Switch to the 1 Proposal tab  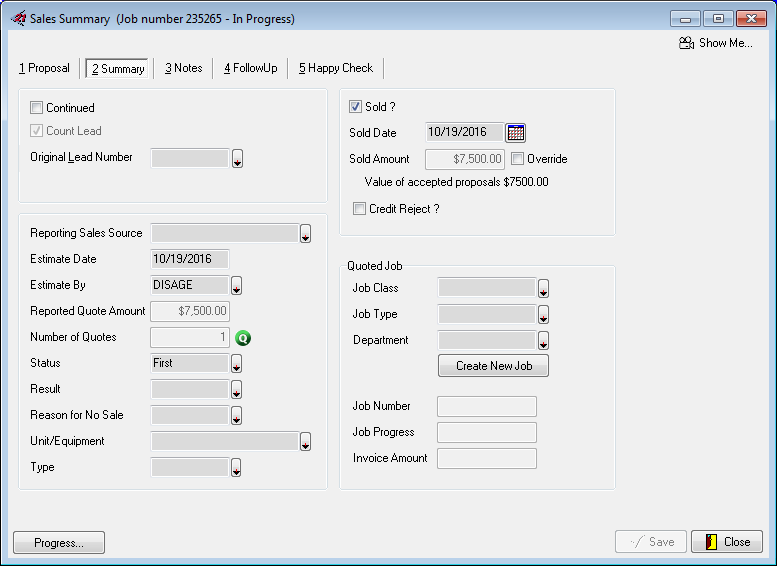pyautogui.click(x=44, y=68)
